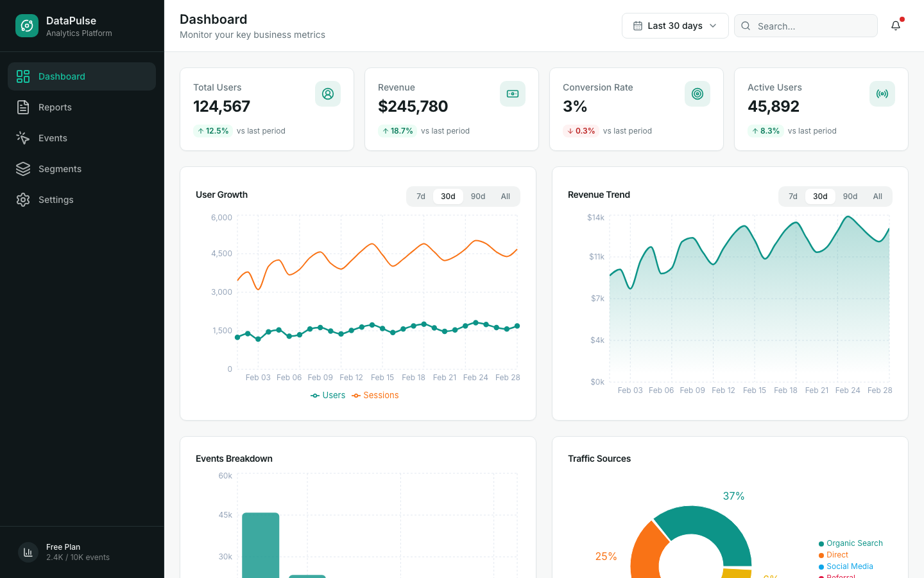Click the calendar icon in the date selector

click(x=638, y=26)
